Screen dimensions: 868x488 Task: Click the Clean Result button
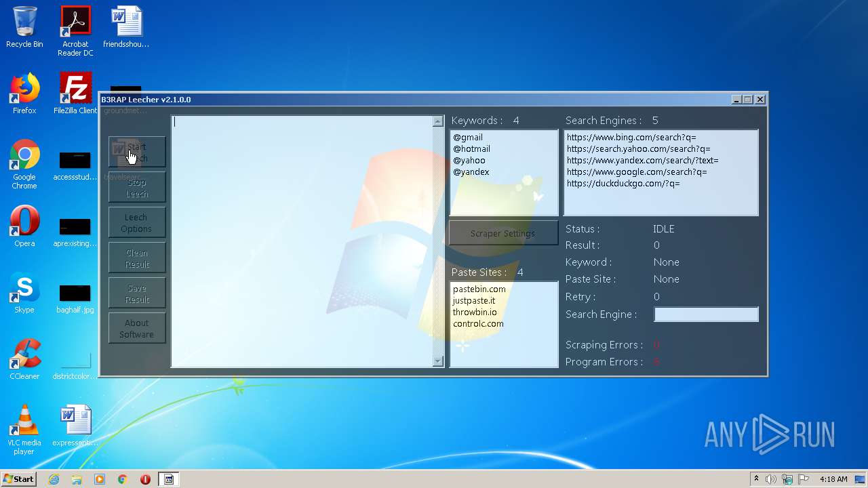(137, 258)
